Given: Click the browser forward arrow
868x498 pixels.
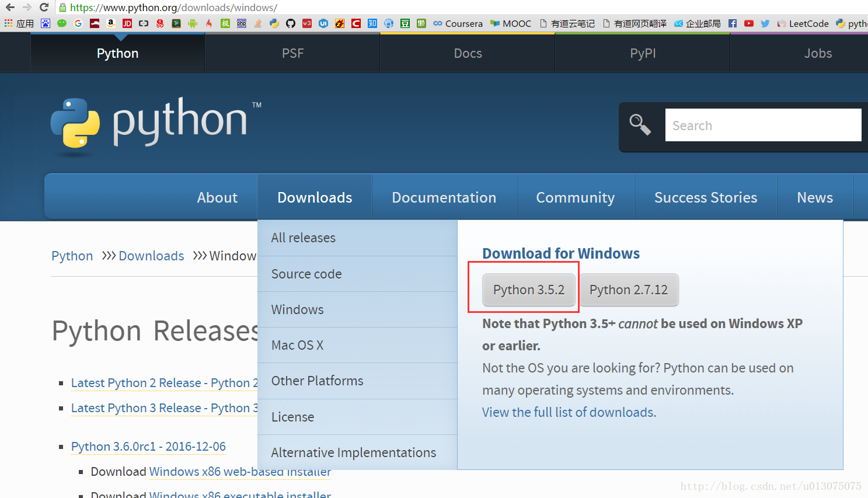Looking at the screenshot, I should pyautogui.click(x=27, y=8).
